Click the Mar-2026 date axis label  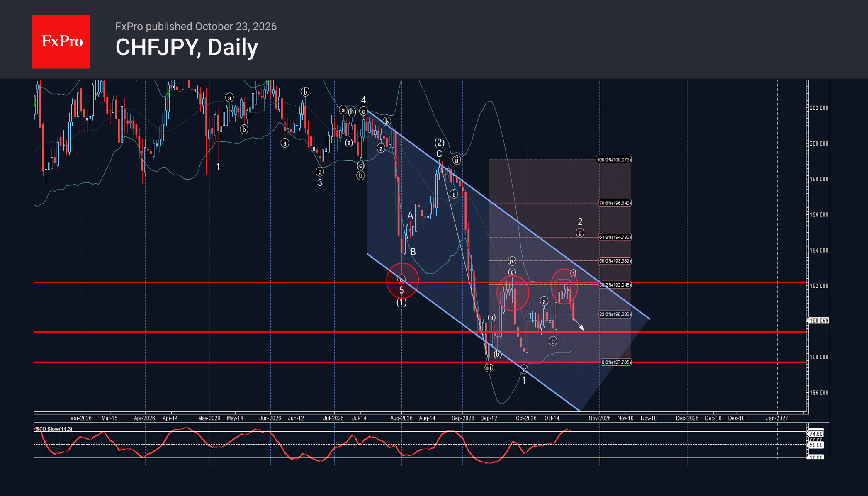80,418
